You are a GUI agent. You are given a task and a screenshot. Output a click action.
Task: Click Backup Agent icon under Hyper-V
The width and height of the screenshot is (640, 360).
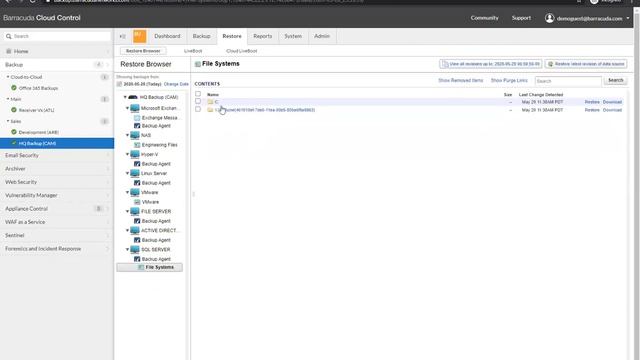coord(137,164)
